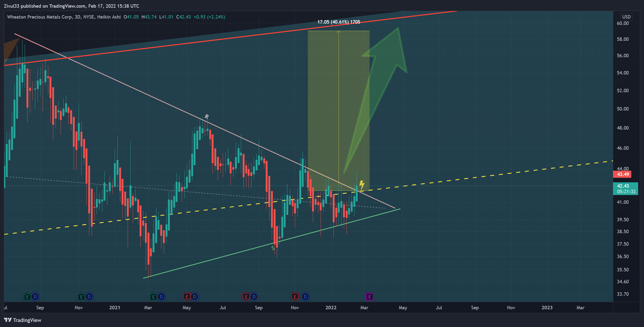Click the green S support label

point(273,248)
